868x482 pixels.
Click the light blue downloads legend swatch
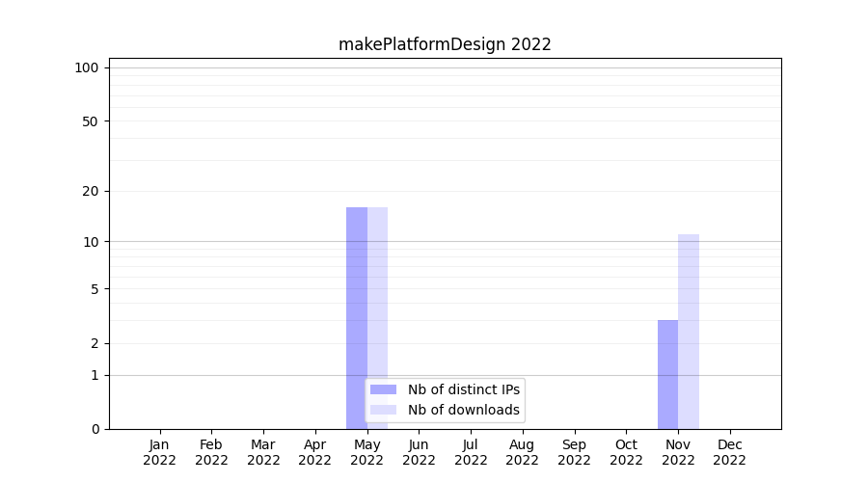[383, 410]
